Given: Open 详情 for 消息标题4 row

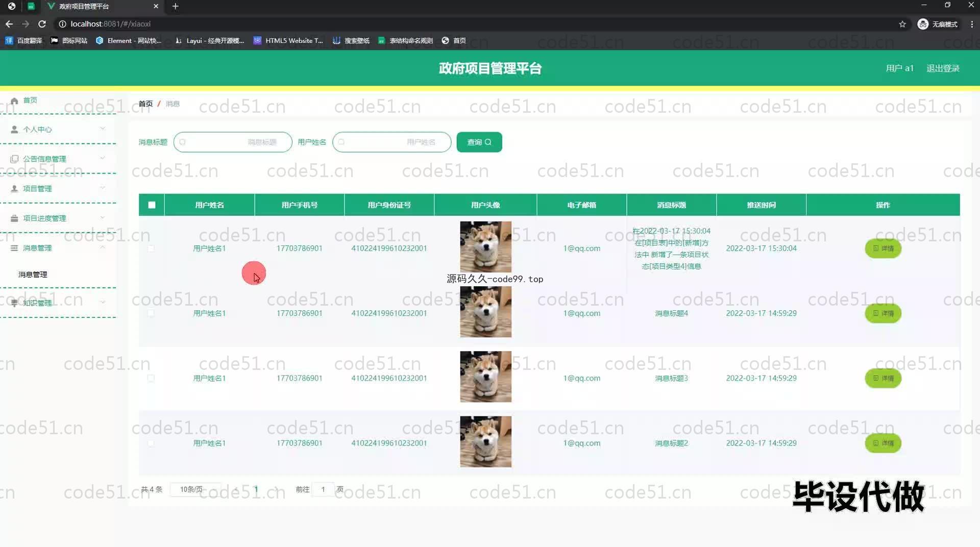Looking at the screenshot, I should coord(883,313).
